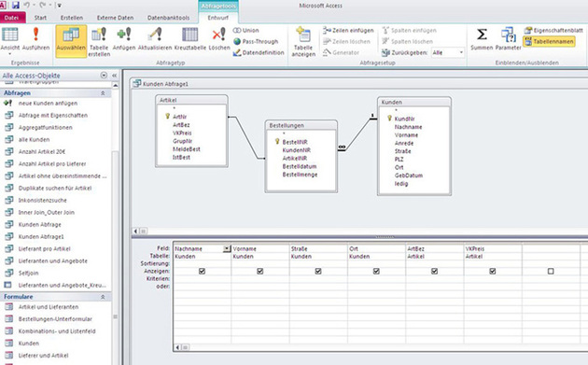Collapse the Abfragen group in navigation
Viewport: 588px width, 365px height.
pos(103,93)
